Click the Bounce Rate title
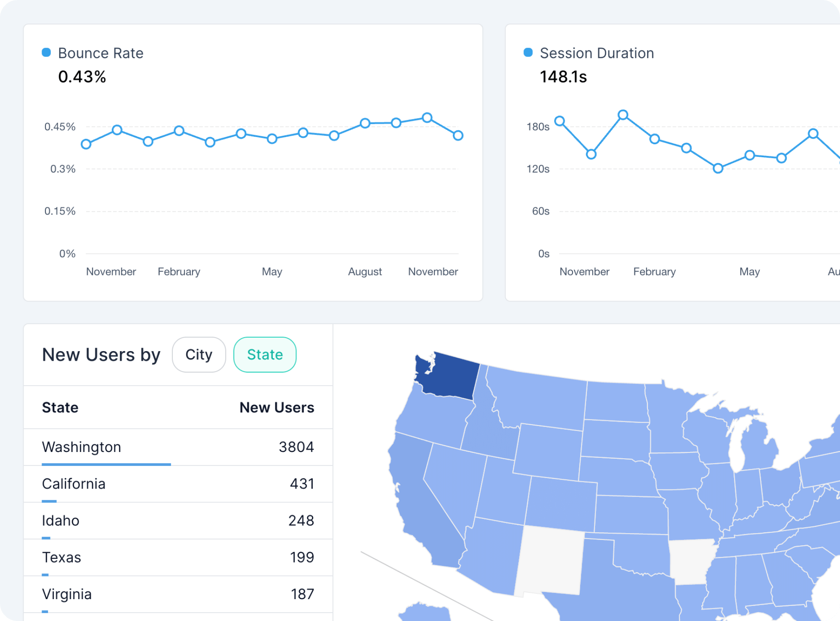Screen dimensions: 840x621 click(x=101, y=53)
